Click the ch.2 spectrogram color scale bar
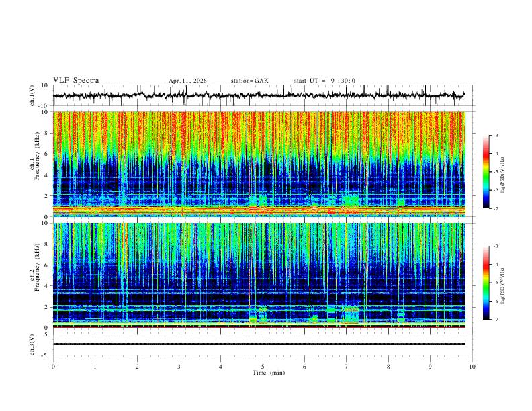The image size is (532, 411). pos(486,283)
